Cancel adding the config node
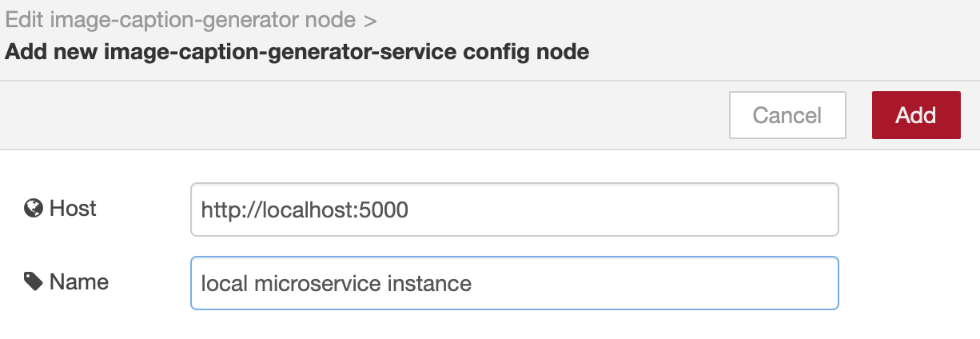 click(787, 115)
